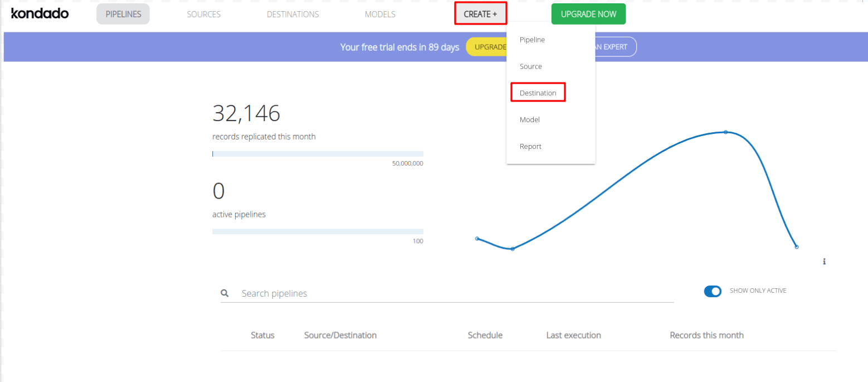Screen dimensions: 868x382
Task: Click the Kondado logo
Action: [x=40, y=14]
